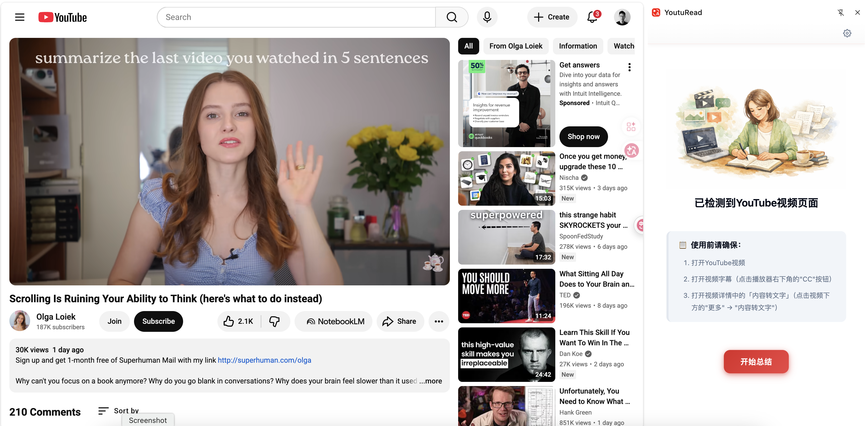Close the YoutuRead side panel
This screenshot has width=868, height=426.
pos(858,12)
